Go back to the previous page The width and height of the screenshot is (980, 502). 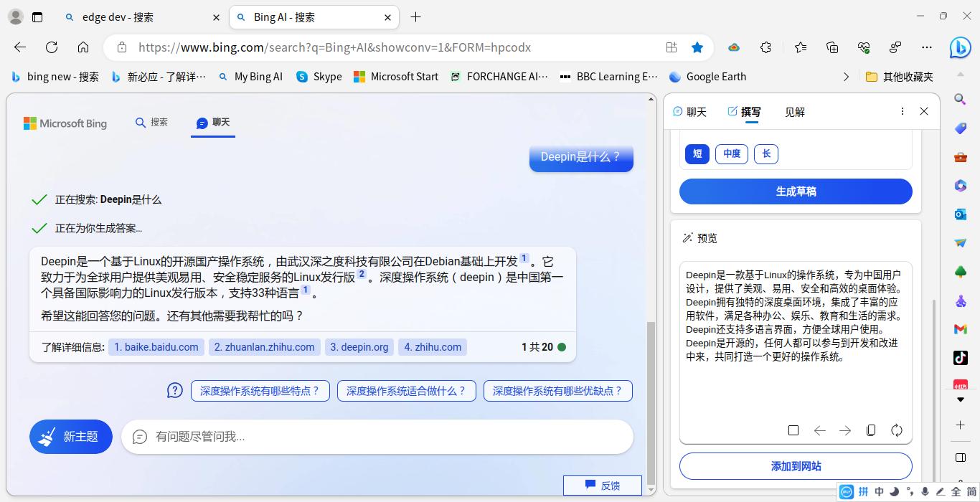coord(20,47)
